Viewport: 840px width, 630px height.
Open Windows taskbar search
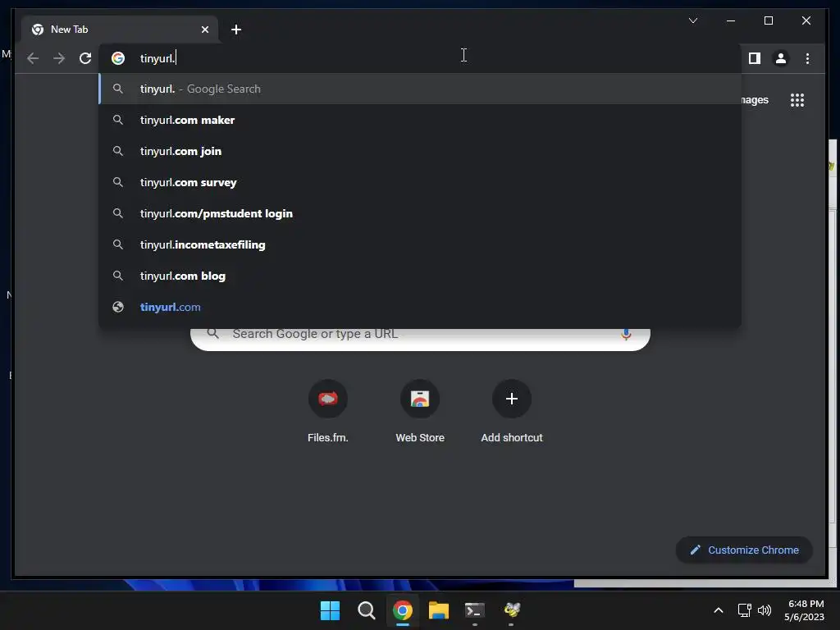coord(367,610)
